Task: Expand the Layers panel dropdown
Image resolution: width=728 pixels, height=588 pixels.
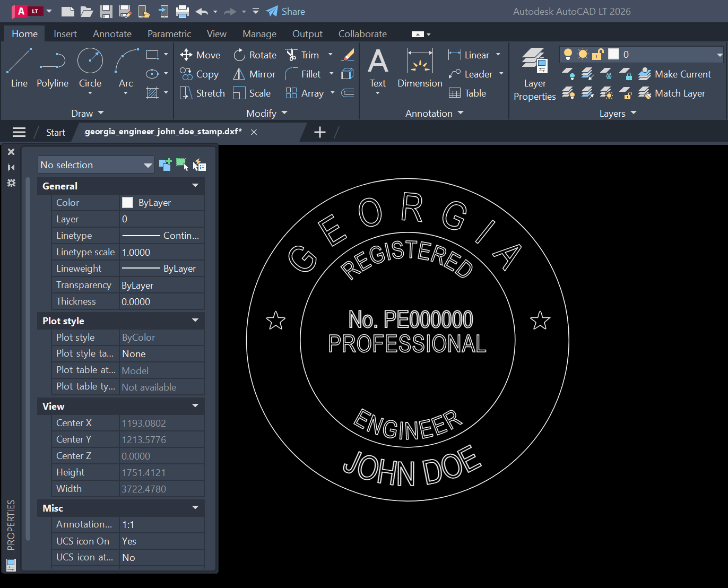Action: point(618,113)
